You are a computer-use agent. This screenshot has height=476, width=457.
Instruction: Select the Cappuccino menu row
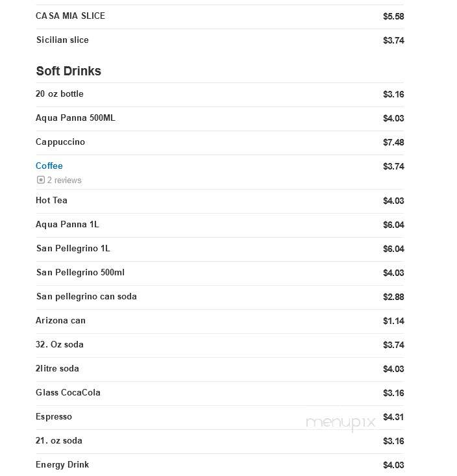pos(219,142)
